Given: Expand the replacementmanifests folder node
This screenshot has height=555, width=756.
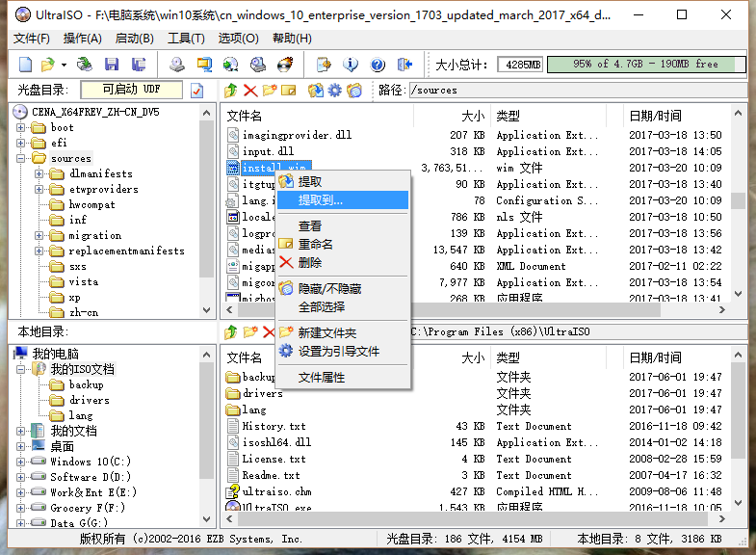Looking at the screenshot, I should tap(39, 251).
